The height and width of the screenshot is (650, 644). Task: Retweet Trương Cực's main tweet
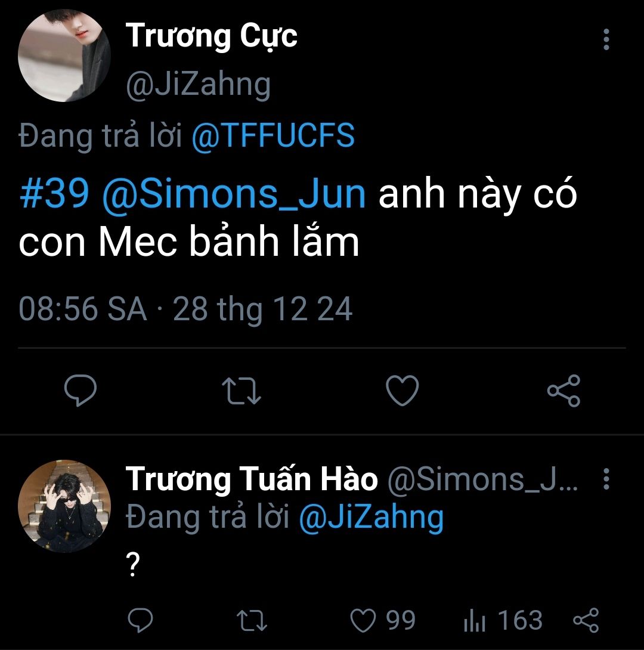[241, 391]
